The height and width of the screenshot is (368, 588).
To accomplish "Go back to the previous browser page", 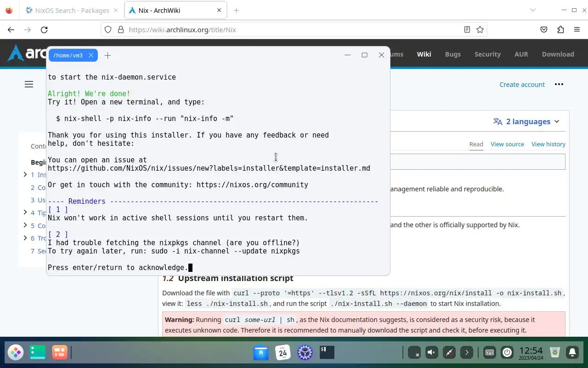I will coord(11,29).
